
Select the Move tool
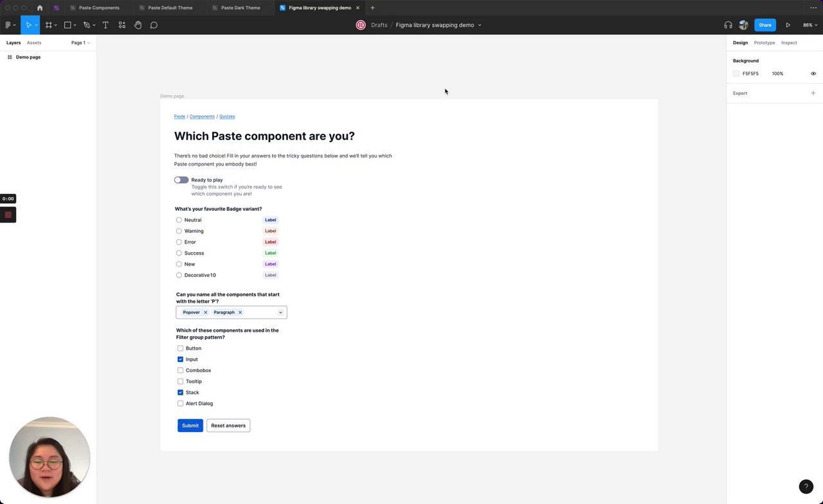[28, 25]
